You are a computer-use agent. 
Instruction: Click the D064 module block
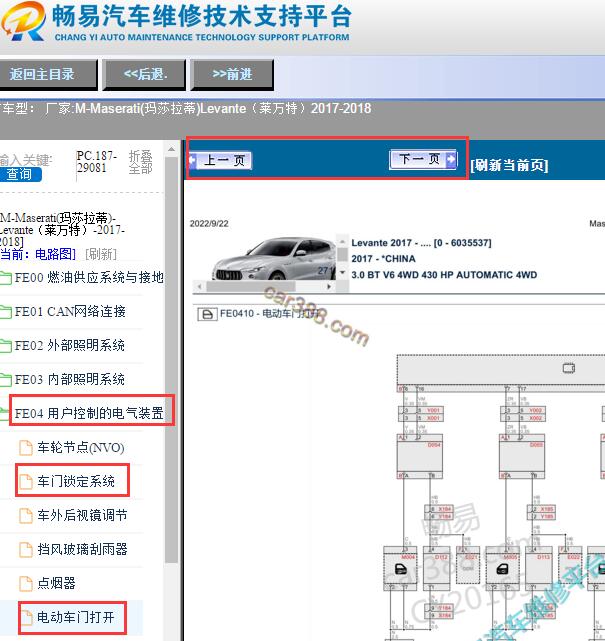click(x=420, y=456)
